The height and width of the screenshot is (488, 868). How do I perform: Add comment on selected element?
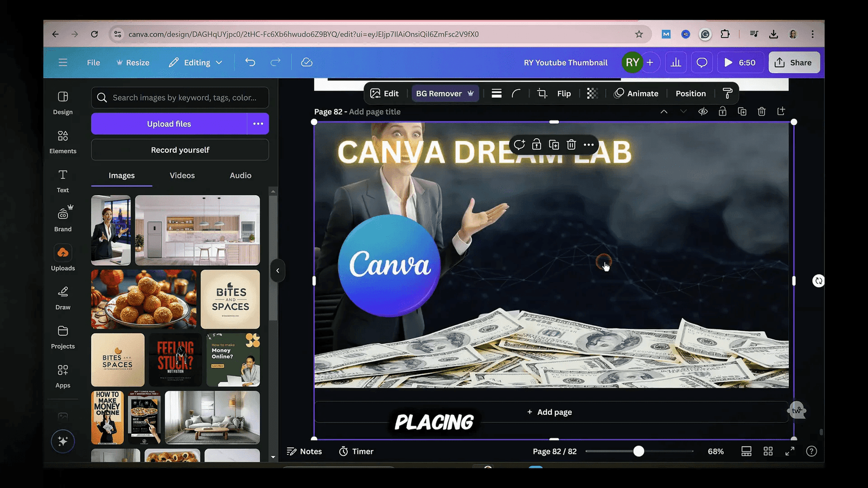[x=519, y=144]
